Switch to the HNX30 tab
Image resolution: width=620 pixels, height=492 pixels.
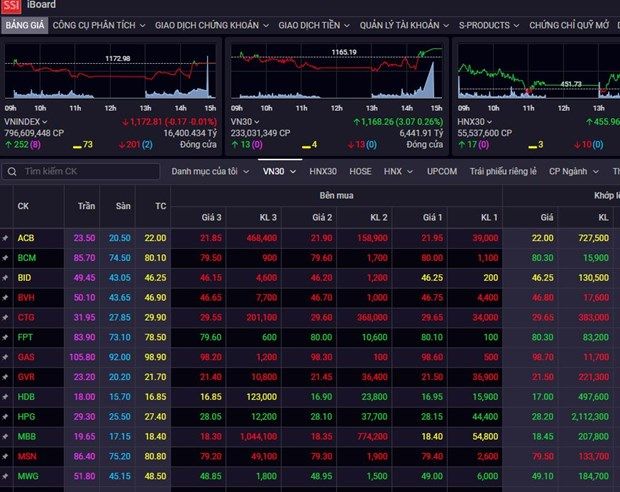(323, 172)
